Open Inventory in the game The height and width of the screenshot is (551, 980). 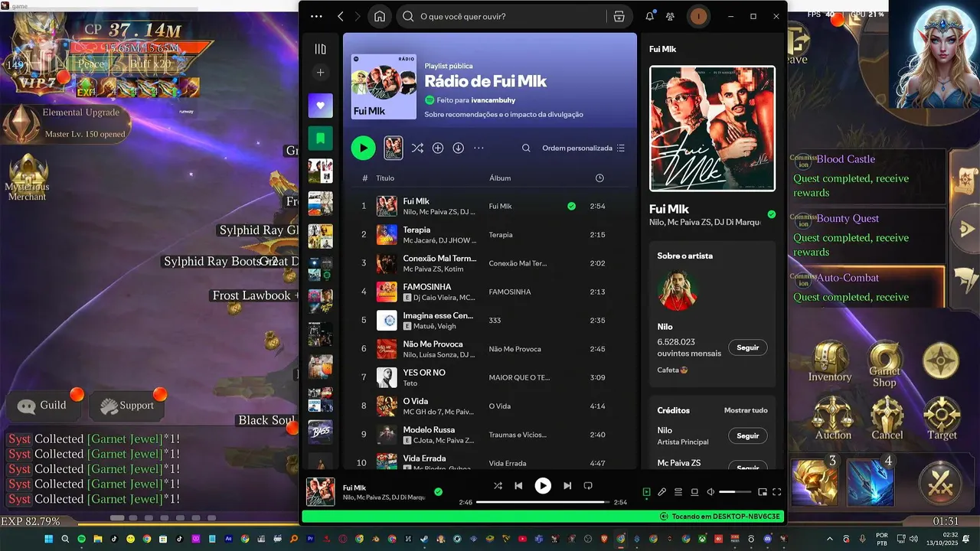click(x=830, y=362)
